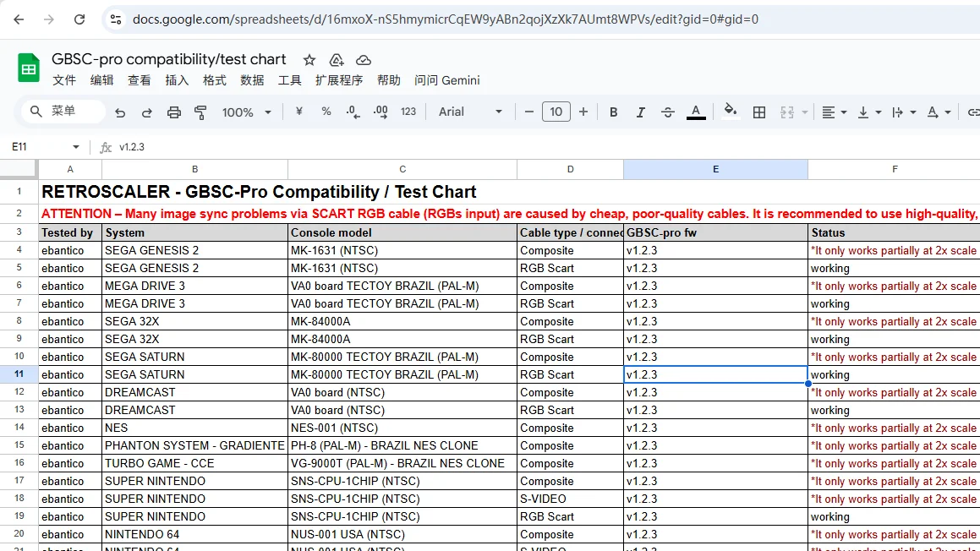This screenshot has height=551, width=980.
Task: Expand the Name Box dropdown arrow
Action: [x=75, y=147]
